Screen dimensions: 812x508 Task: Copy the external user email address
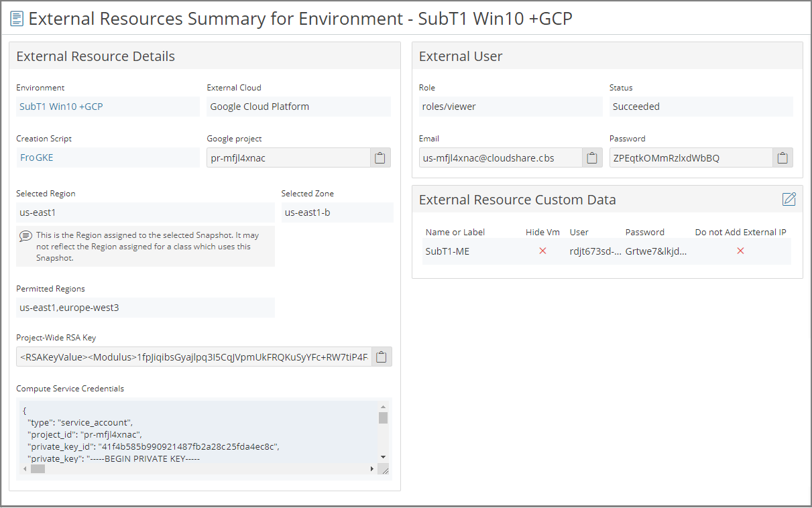point(592,157)
